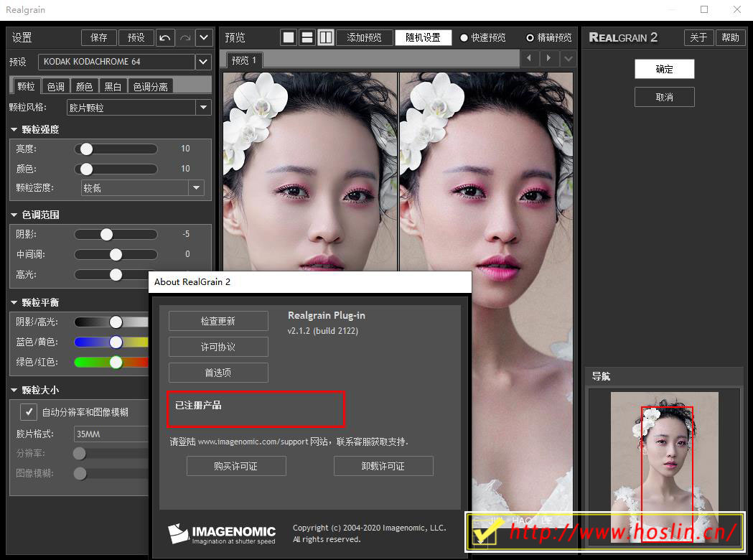Click the undo arrow icon
The height and width of the screenshot is (560, 753).
[x=165, y=37]
